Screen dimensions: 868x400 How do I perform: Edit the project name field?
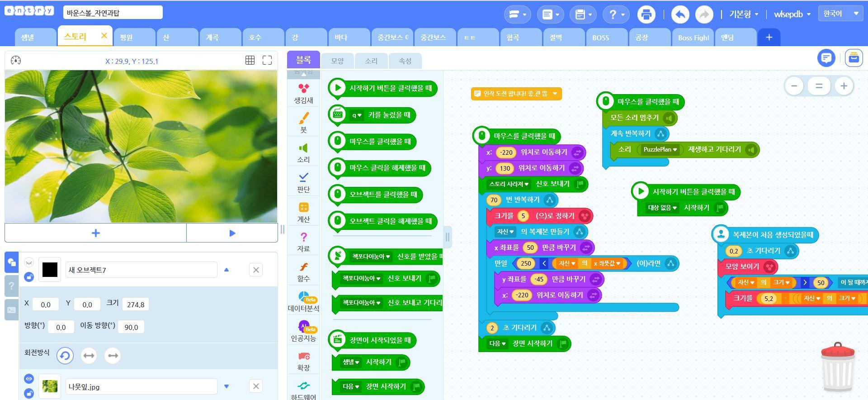click(113, 13)
